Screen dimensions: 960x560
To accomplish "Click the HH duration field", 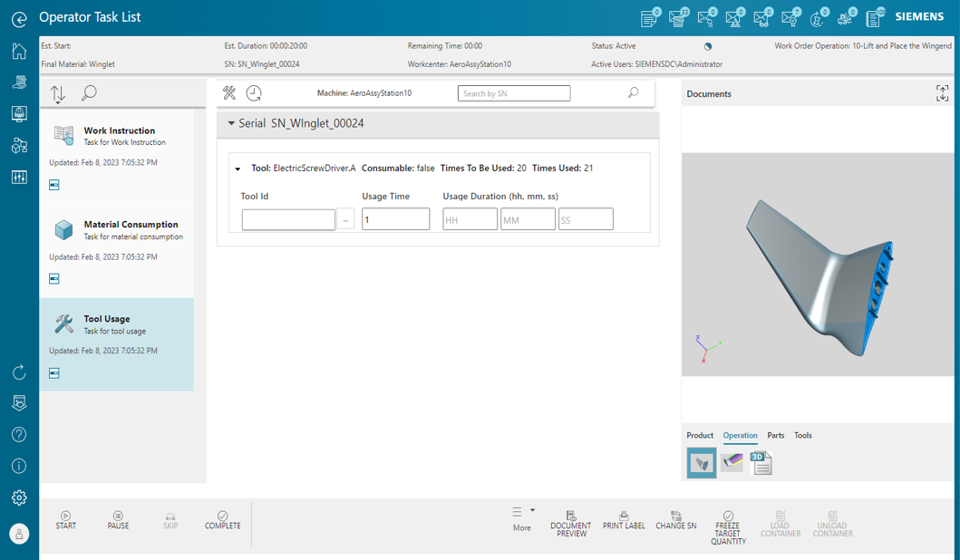I will pos(470,219).
